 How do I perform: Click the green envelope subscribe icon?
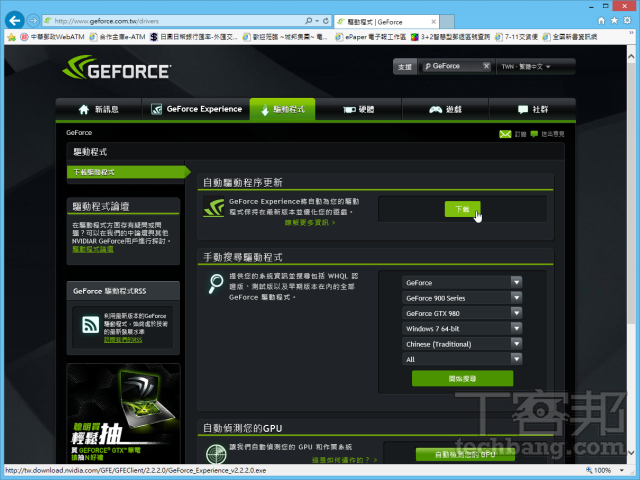point(505,134)
